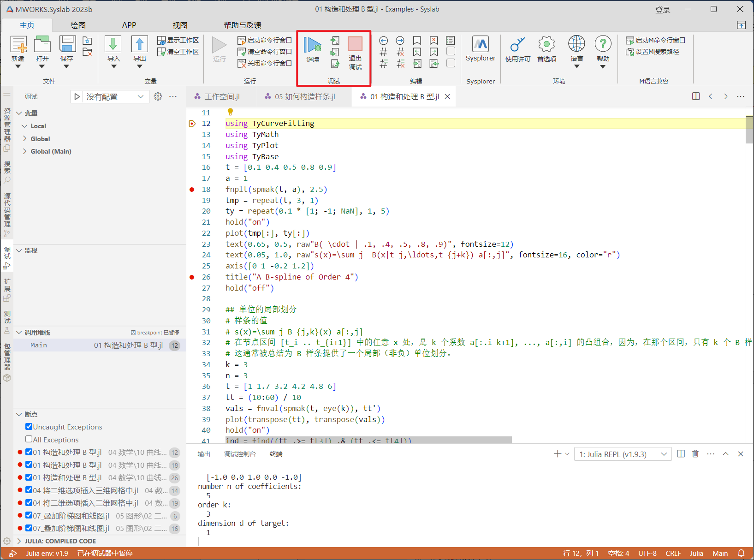Open the debug configuration dropdown
754x560 pixels.
coord(114,96)
